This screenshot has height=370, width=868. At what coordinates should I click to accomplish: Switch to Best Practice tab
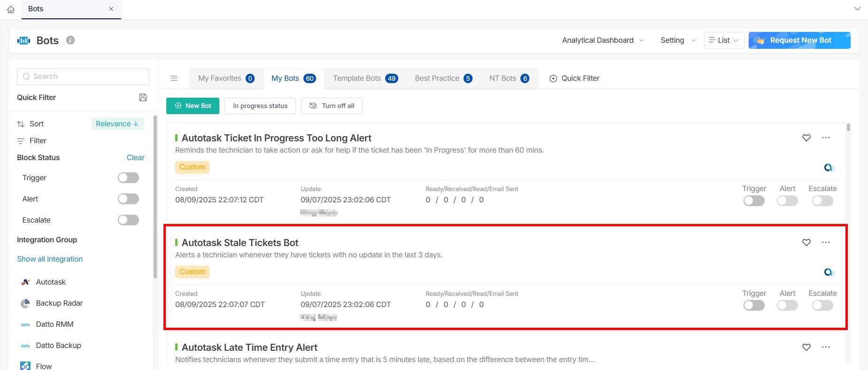[443, 78]
